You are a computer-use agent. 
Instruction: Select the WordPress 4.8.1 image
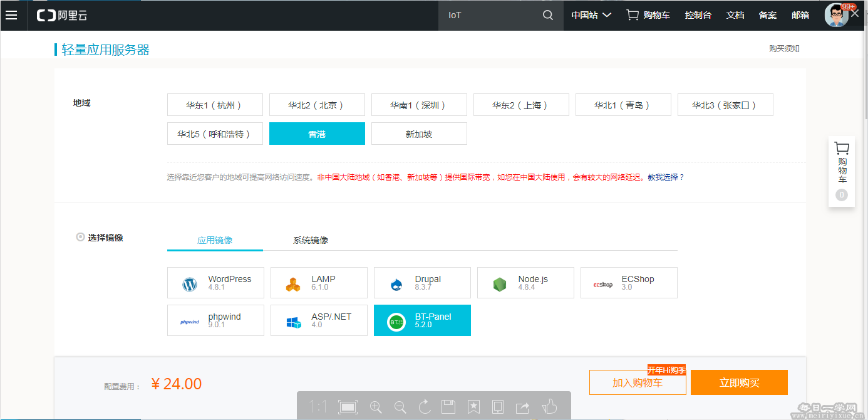pyautogui.click(x=215, y=283)
